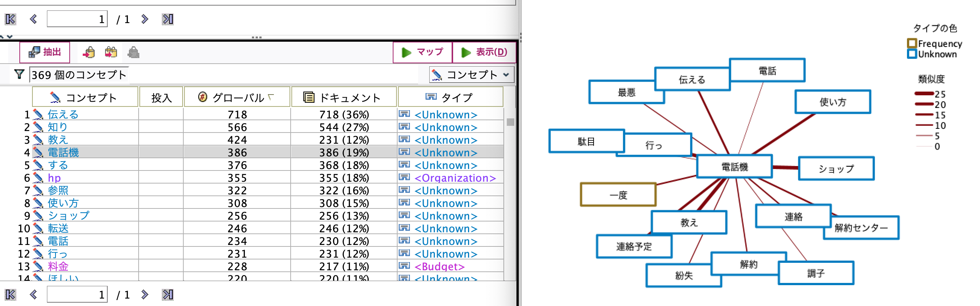Click the pencil icon beside hp
Screen dimensions: 980x306
point(38,178)
